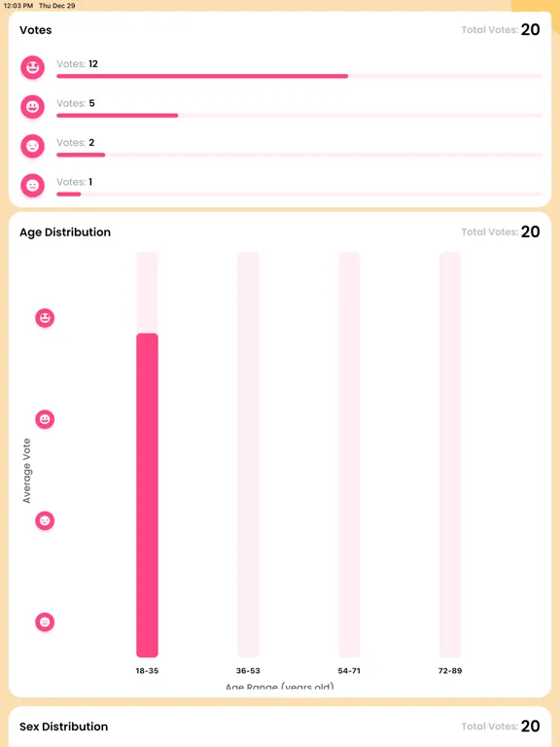This screenshot has height=747, width=560.
Task: Click the empty 72-89 age bar
Action: [x=450, y=455]
